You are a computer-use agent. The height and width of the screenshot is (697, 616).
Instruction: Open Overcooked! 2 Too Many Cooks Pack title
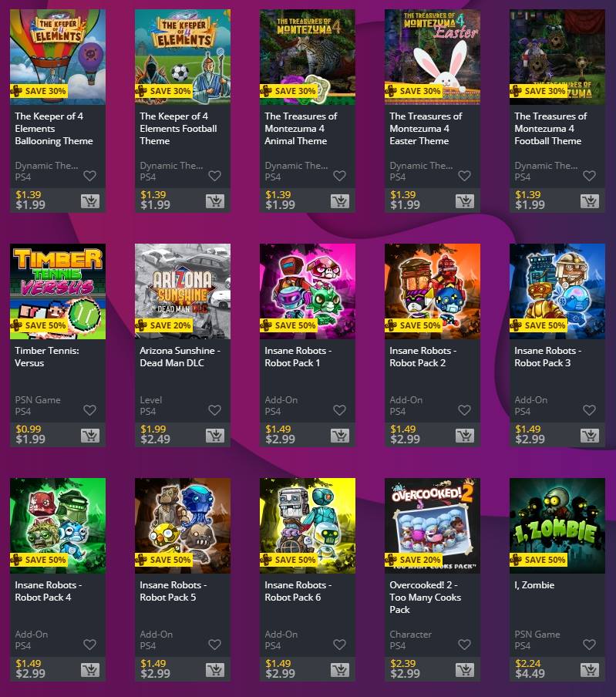point(426,598)
